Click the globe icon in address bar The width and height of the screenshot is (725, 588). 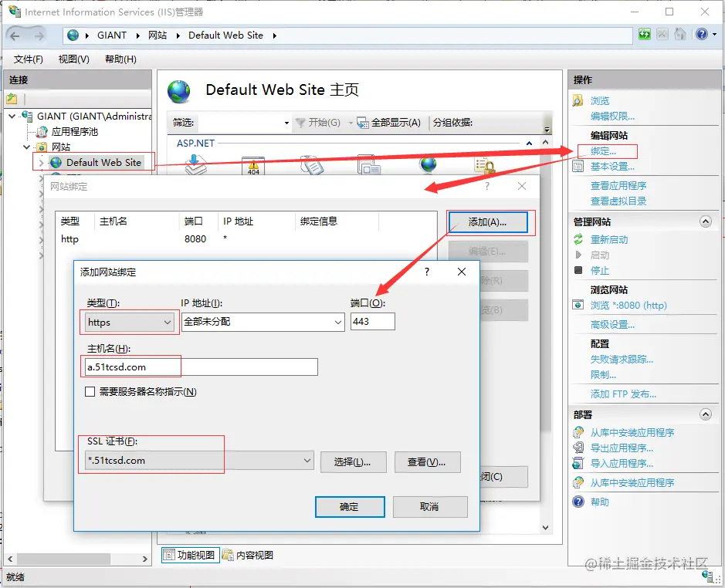tap(73, 35)
